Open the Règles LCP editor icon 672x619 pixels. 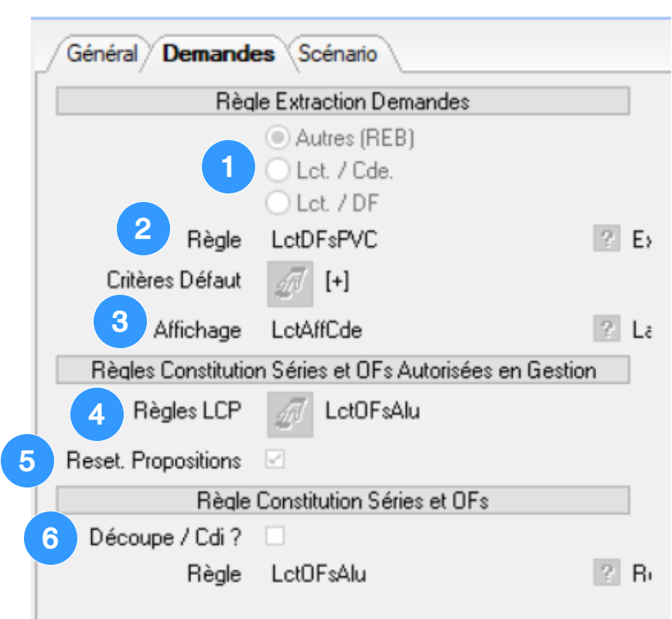click(291, 412)
